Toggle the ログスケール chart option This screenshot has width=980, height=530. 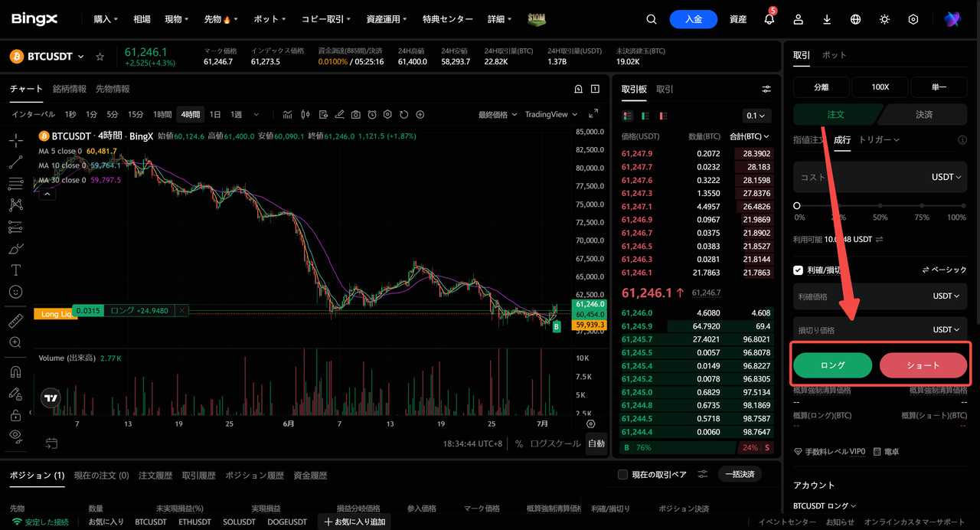[554, 443]
